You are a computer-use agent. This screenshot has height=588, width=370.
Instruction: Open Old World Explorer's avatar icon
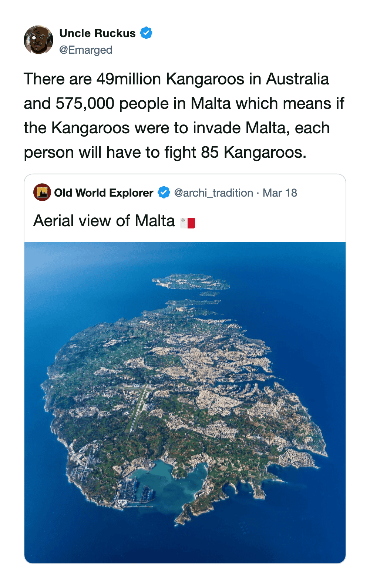click(x=42, y=192)
